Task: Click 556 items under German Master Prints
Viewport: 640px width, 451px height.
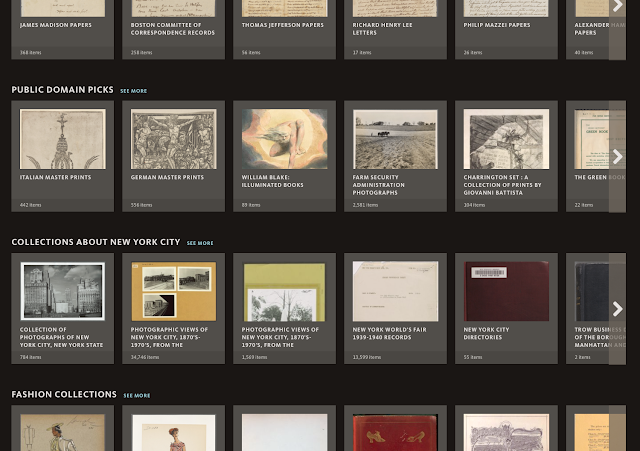Action: 141,205
